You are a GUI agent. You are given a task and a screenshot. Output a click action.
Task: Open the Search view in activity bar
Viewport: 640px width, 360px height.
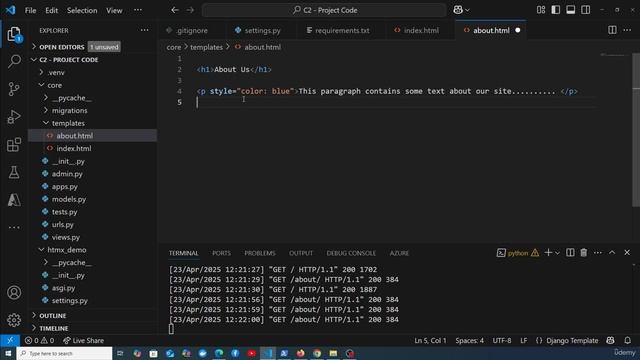tap(14, 62)
